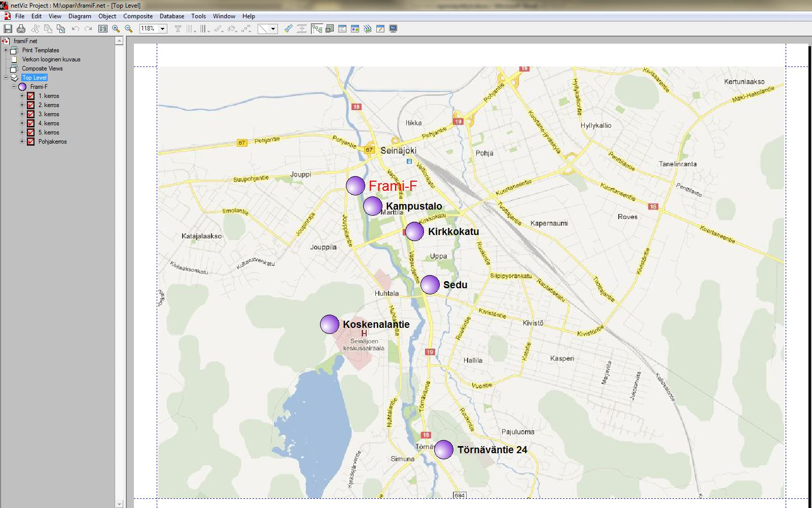Viewport: 812px width, 508px height.
Task: Select framiF.net root in tree
Action: coord(25,41)
